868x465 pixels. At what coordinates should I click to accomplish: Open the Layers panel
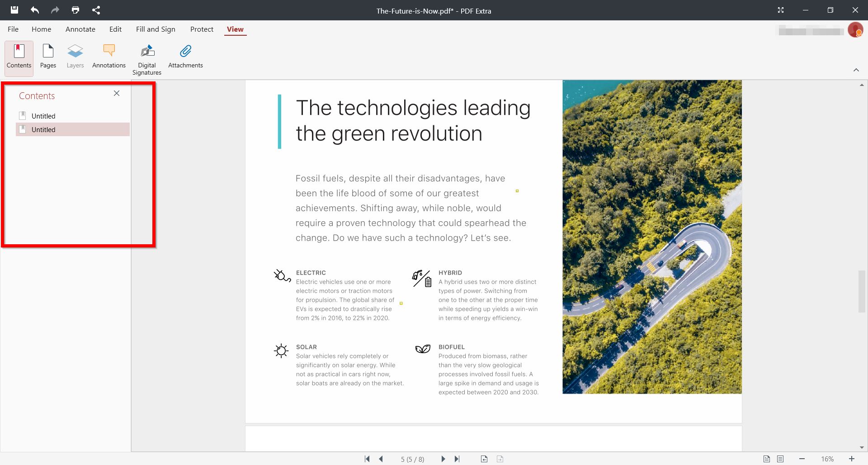click(75, 57)
